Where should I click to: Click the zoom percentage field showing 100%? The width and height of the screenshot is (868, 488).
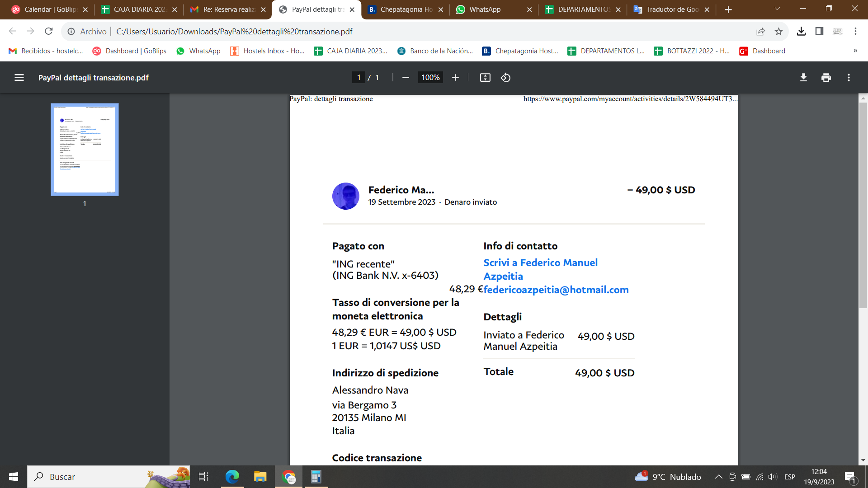[430, 78]
